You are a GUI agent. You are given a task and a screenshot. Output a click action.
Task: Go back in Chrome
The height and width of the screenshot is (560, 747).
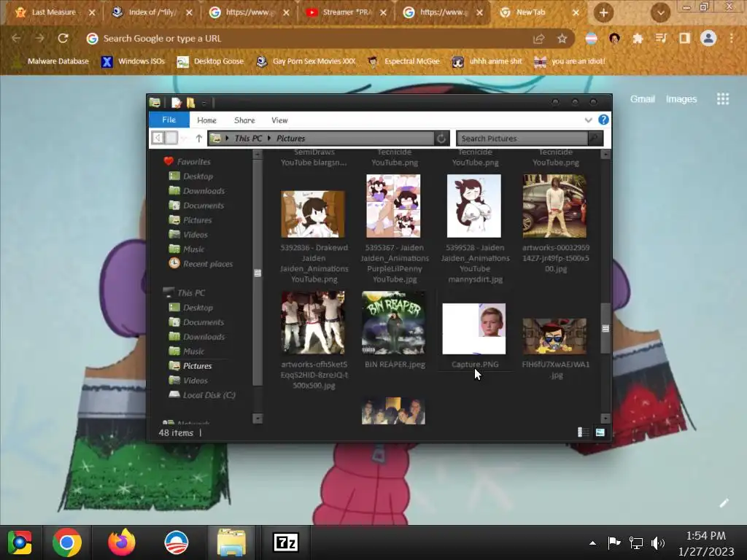click(x=16, y=39)
